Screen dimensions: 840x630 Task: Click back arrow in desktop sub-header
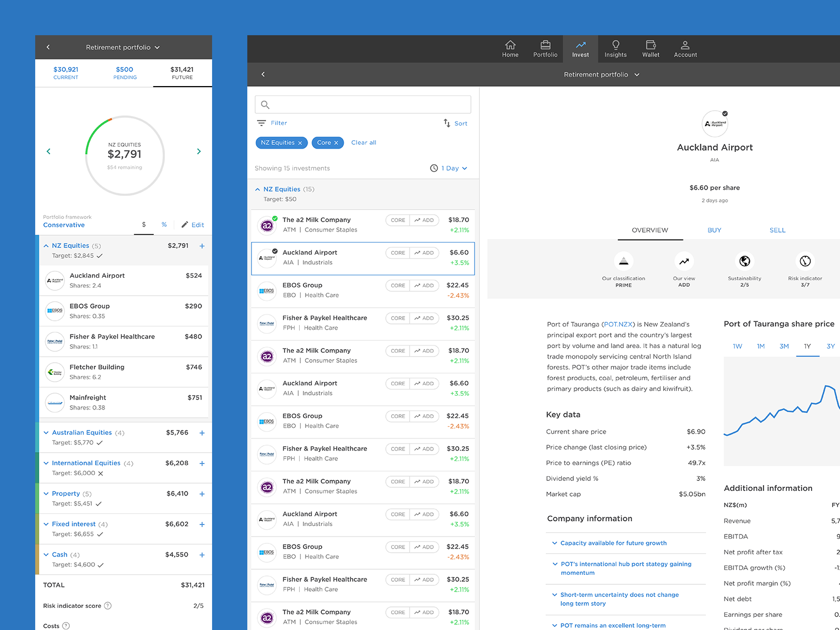click(263, 75)
